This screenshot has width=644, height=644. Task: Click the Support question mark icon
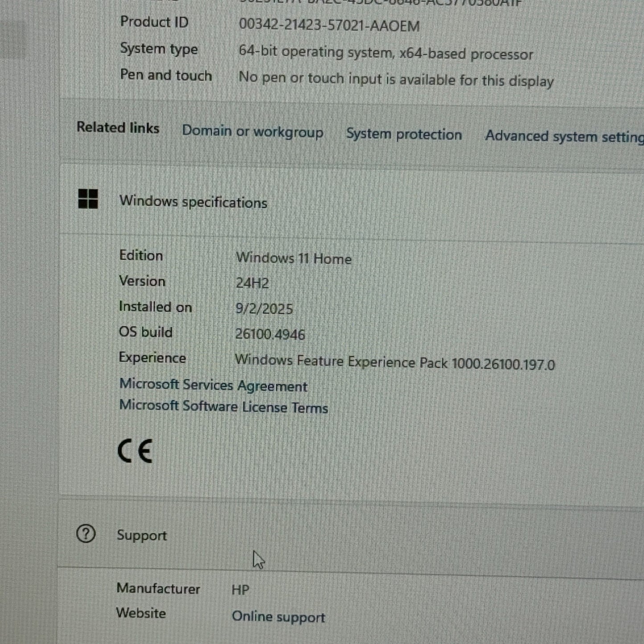(x=86, y=533)
